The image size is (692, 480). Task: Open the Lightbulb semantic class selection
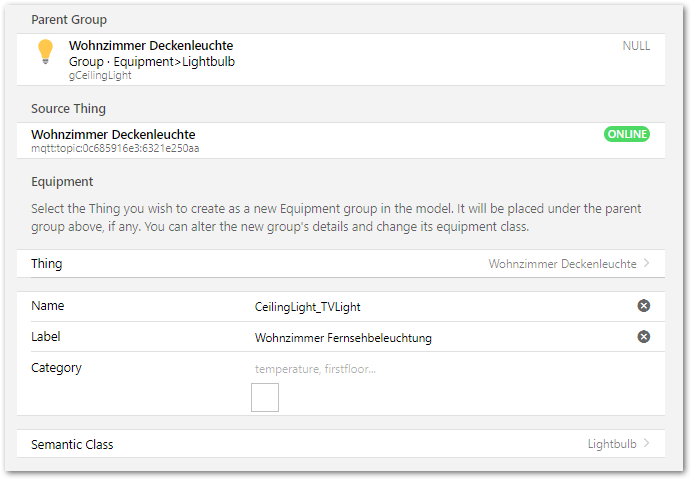coord(612,444)
